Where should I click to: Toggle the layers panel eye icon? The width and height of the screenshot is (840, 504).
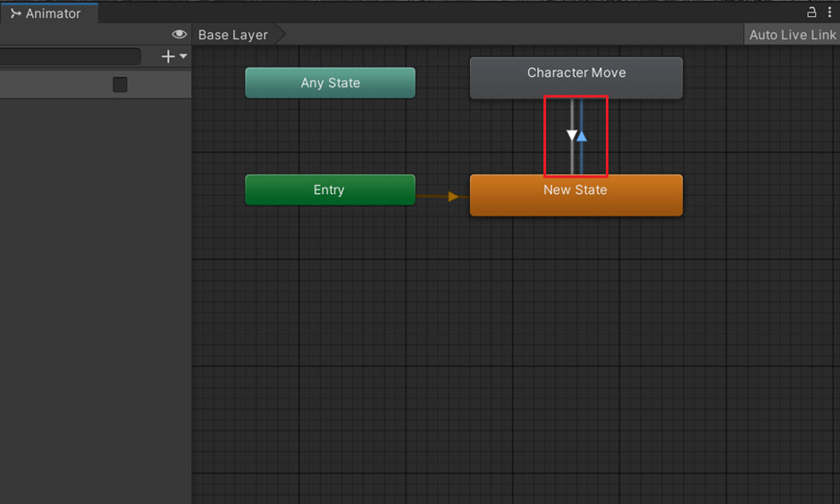click(x=179, y=34)
